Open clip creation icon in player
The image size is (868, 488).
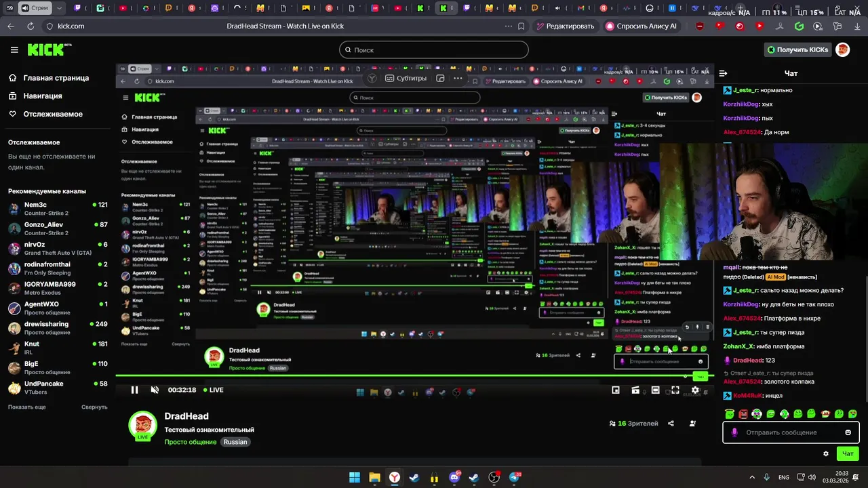[635, 390]
